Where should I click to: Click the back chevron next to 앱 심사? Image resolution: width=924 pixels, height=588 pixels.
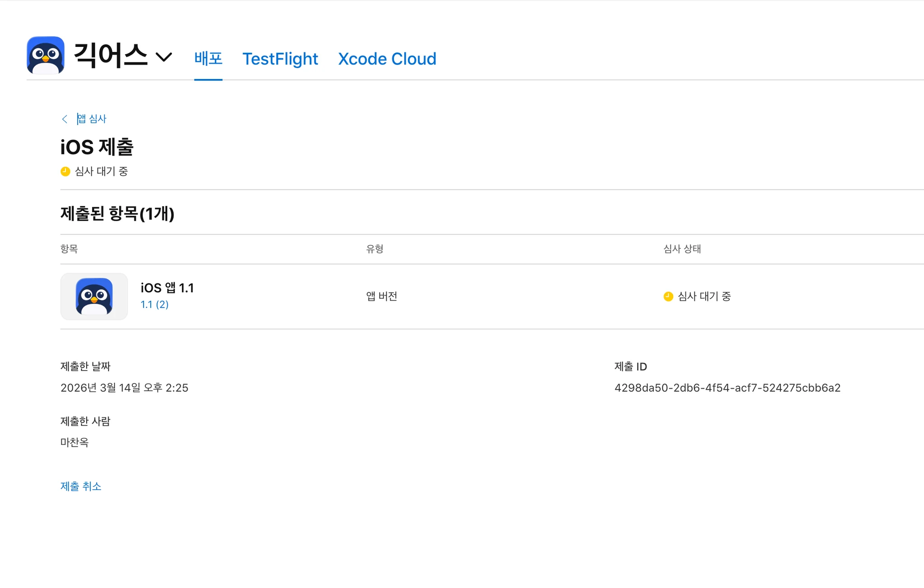65,119
